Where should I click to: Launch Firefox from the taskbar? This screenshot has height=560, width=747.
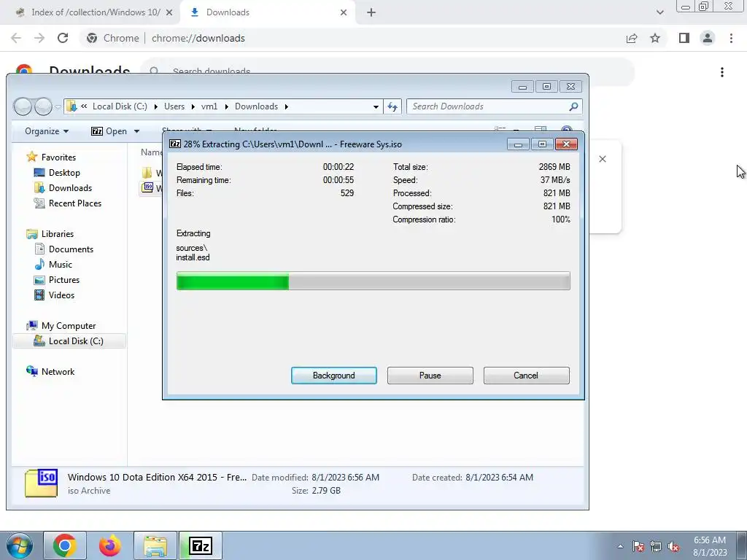(109, 545)
